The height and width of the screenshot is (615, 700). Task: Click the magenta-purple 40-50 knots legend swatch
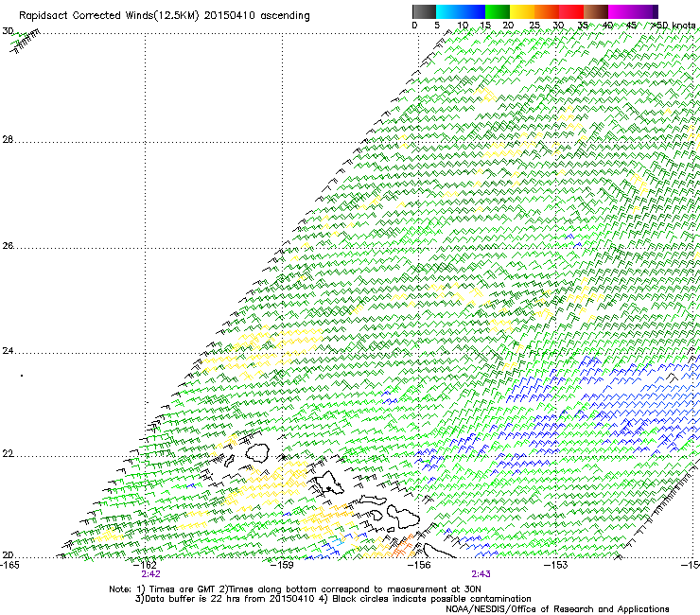point(633,11)
